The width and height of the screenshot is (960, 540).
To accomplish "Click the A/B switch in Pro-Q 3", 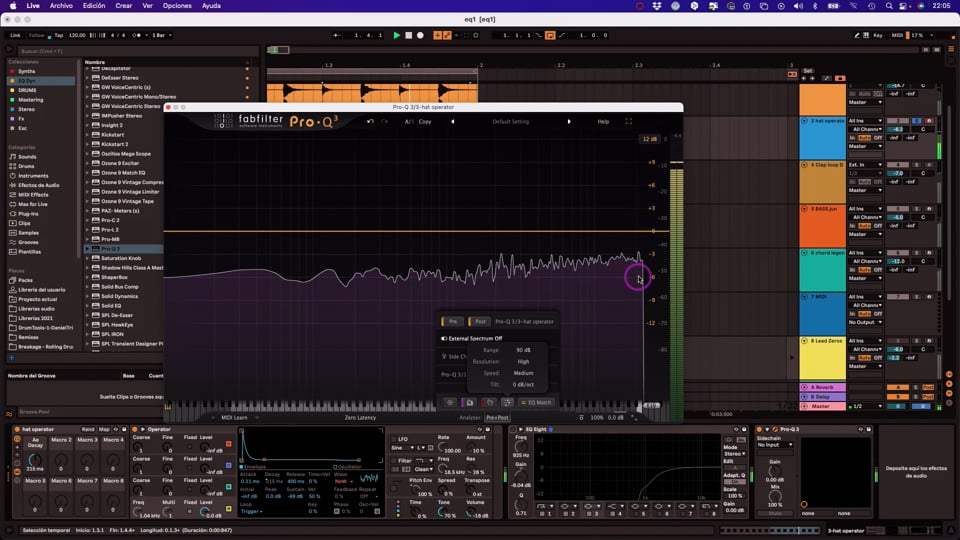I will point(409,121).
